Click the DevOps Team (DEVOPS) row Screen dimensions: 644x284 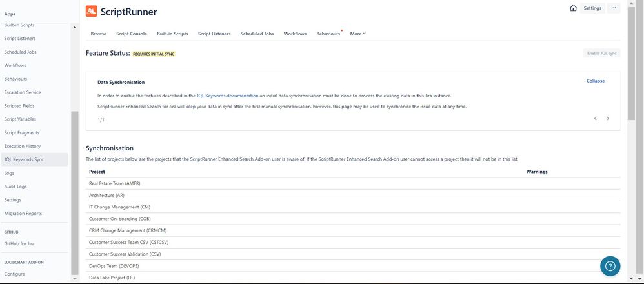pyautogui.click(x=353, y=266)
